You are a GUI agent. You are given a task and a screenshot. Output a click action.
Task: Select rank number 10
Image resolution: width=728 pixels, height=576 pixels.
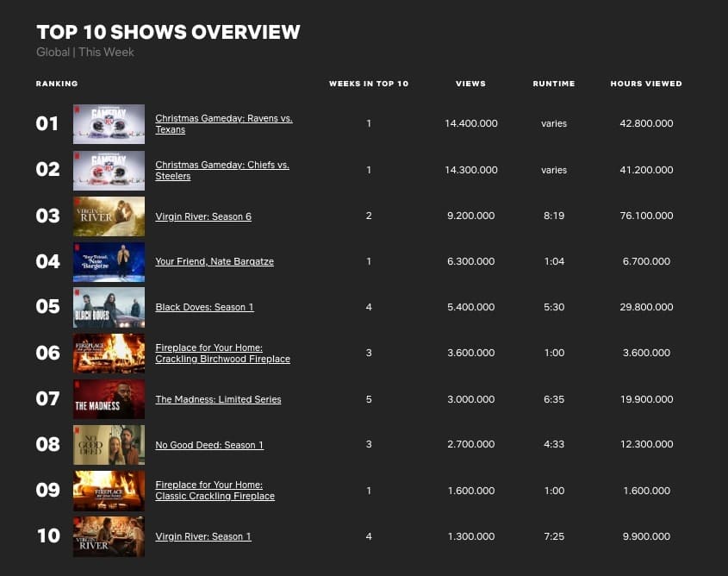click(48, 536)
